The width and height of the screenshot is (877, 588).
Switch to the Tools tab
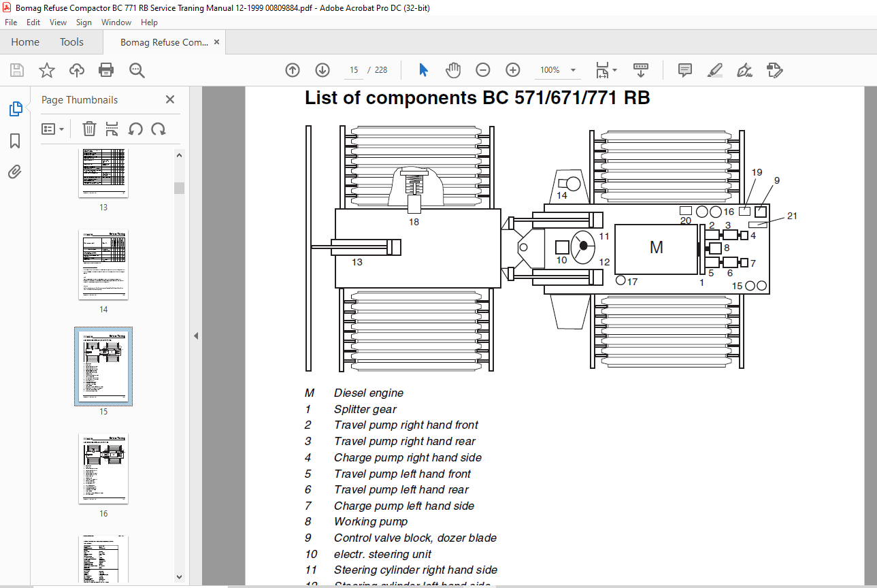[71, 42]
